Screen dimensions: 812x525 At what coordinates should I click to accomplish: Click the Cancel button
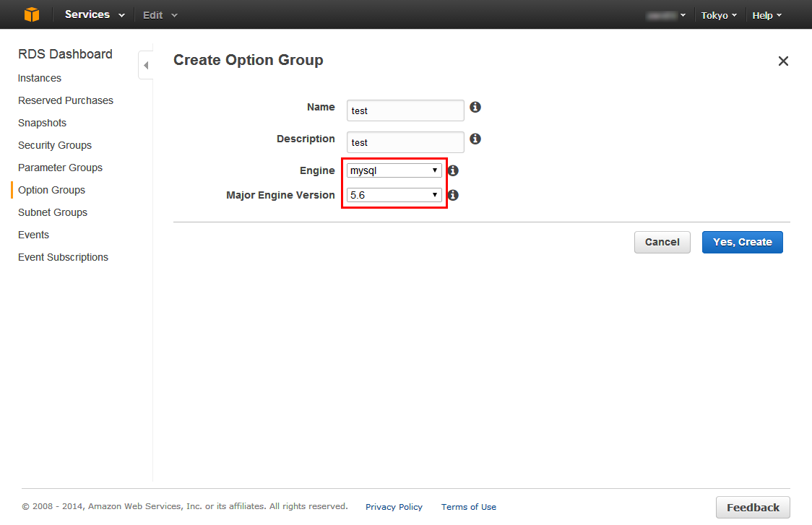click(662, 243)
